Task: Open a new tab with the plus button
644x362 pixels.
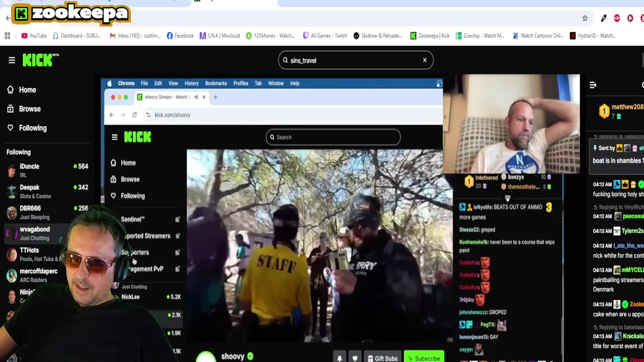Action: [215, 97]
